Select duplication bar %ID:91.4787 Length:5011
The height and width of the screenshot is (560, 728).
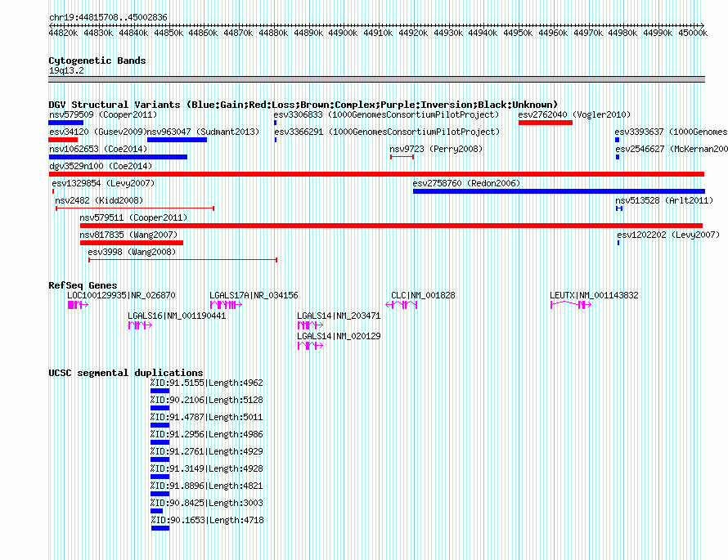(160, 425)
